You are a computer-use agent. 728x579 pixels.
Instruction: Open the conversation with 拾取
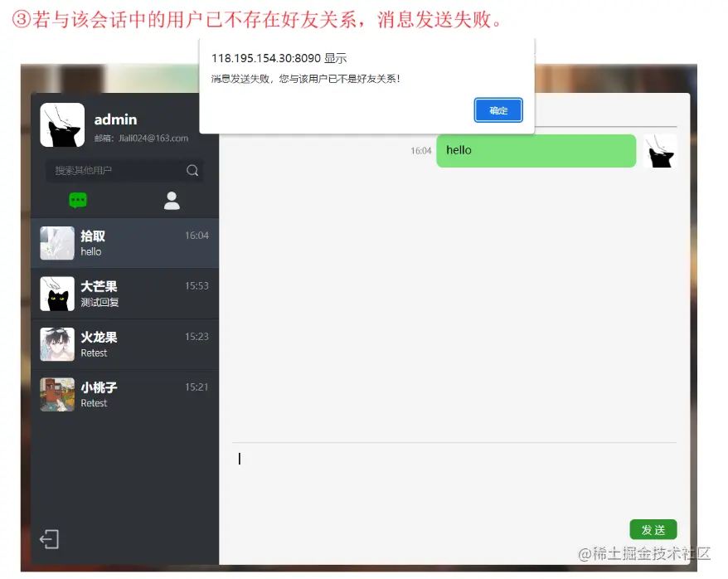124,243
